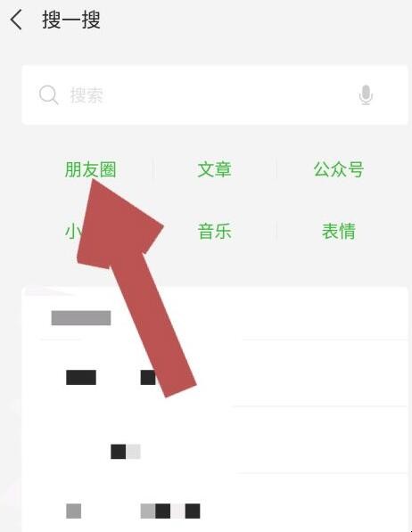Tap the magnifying glass search icon
This screenshot has height=532, width=412.
click(48, 95)
